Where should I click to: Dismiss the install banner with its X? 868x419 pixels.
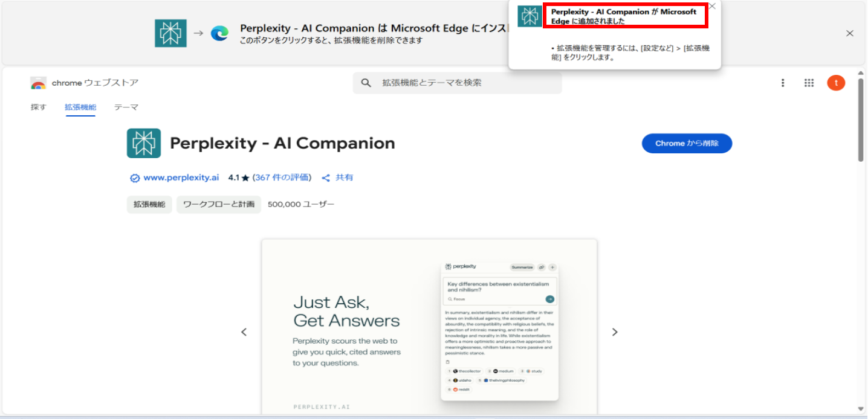[x=850, y=33]
